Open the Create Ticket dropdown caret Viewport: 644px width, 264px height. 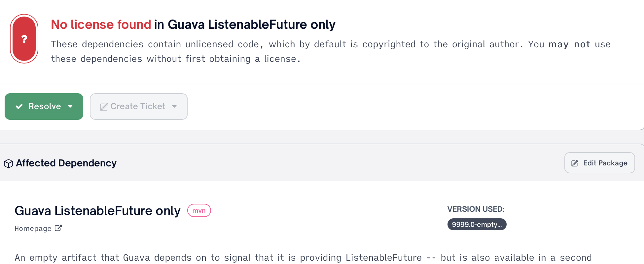tap(174, 107)
